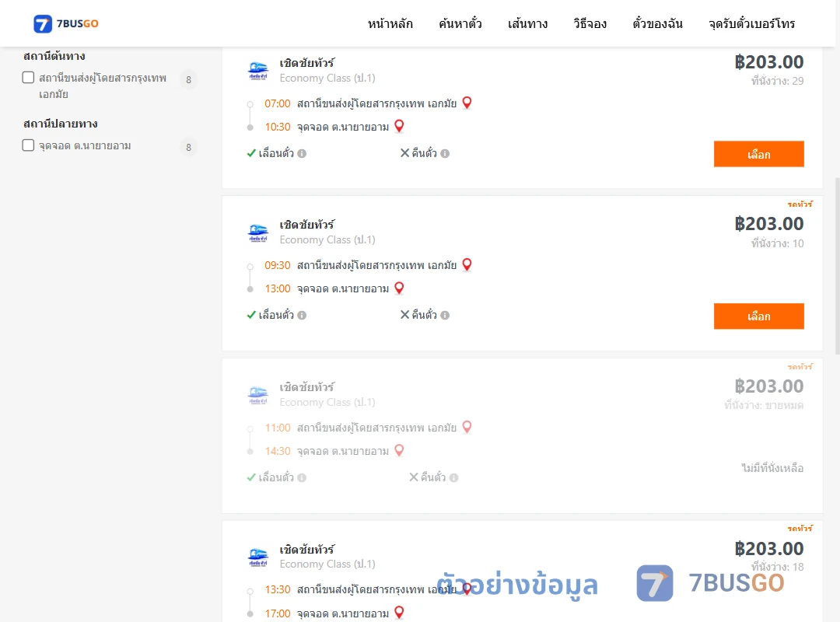
Task: Click the map pin for 11:00 Ekkamai station
Action: point(467,427)
